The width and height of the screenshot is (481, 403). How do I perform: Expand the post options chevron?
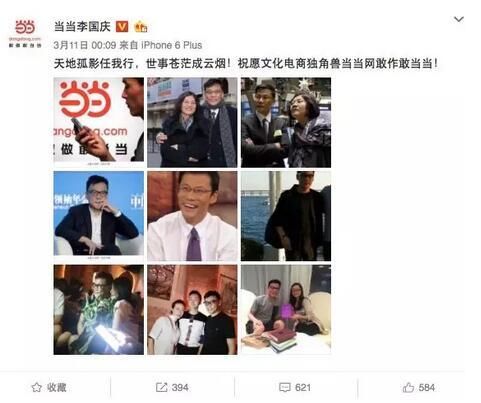point(459,19)
